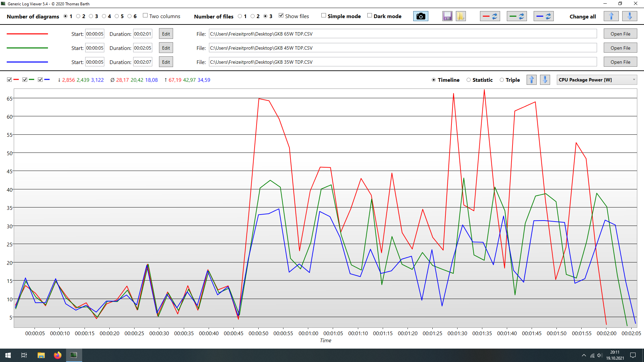The height and width of the screenshot is (362, 644).
Task: Click the green line swap button
Action: 517,16
